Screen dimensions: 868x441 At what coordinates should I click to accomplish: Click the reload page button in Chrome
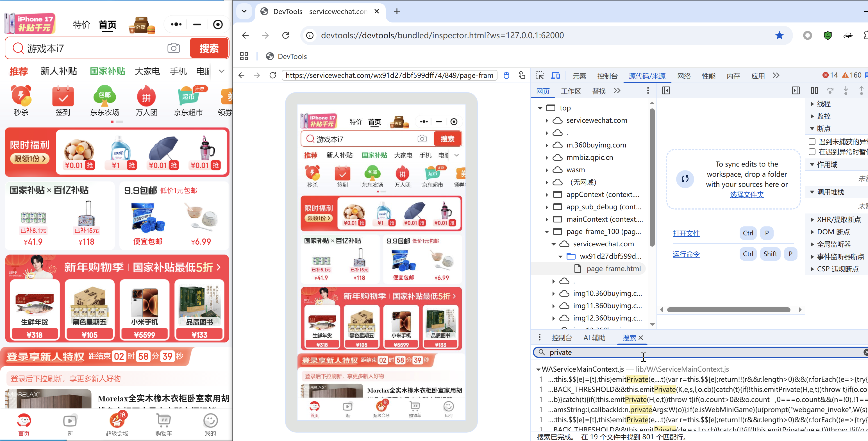286,35
